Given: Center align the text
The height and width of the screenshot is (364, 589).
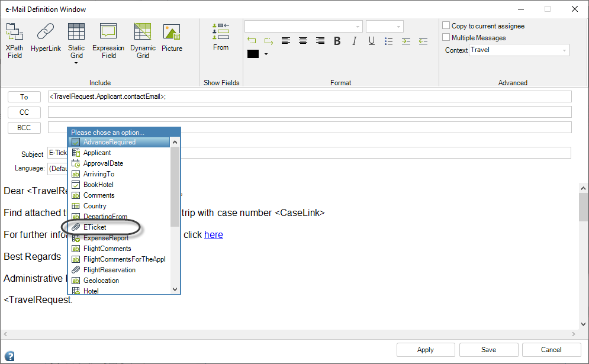Looking at the screenshot, I should [302, 41].
